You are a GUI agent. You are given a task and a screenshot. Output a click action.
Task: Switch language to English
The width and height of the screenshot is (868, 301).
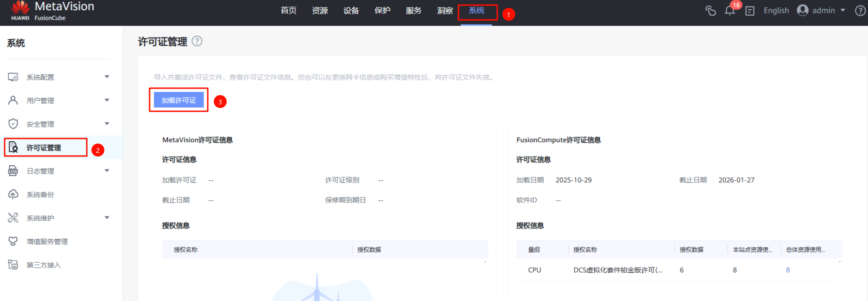click(x=776, y=11)
